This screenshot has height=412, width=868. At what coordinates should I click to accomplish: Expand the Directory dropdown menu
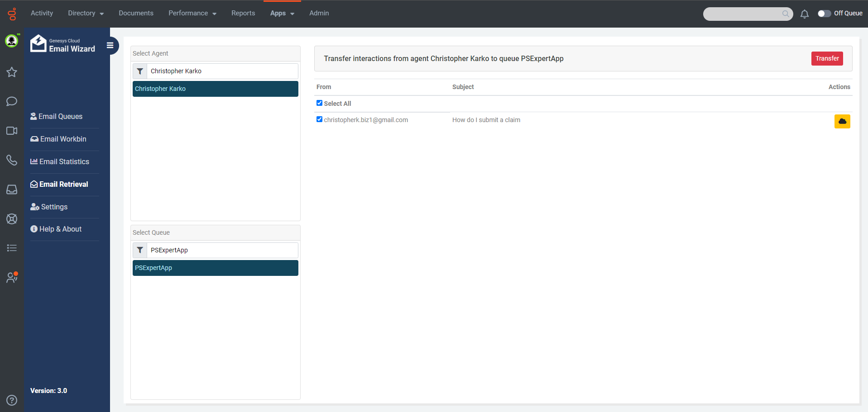coord(86,13)
